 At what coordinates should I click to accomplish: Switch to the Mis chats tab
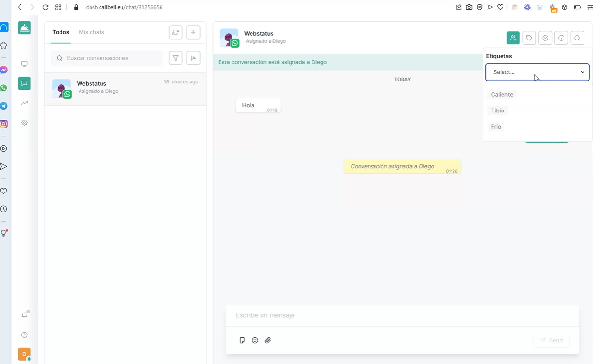pyautogui.click(x=91, y=32)
